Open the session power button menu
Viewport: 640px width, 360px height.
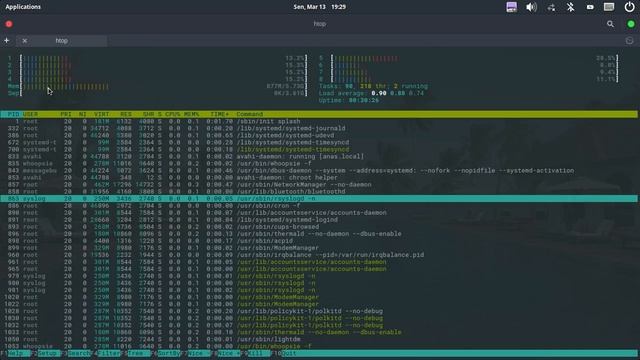pyautogui.click(x=629, y=7)
